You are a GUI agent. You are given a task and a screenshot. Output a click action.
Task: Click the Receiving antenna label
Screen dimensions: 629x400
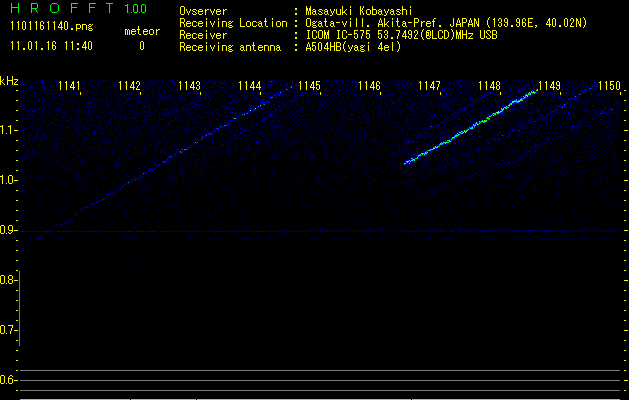click(230, 47)
